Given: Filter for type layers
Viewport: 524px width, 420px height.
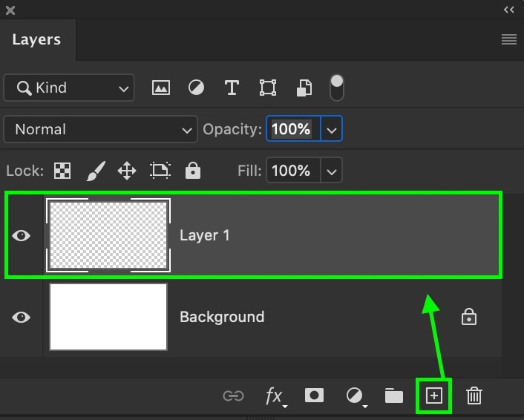Looking at the screenshot, I should tap(232, 88).
